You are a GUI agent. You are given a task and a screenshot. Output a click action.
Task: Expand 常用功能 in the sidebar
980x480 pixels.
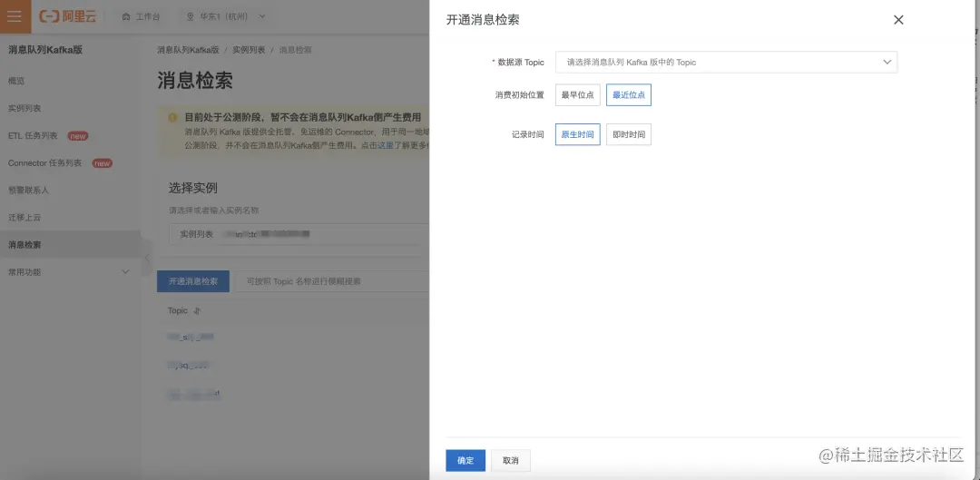[x=70, y=272]
